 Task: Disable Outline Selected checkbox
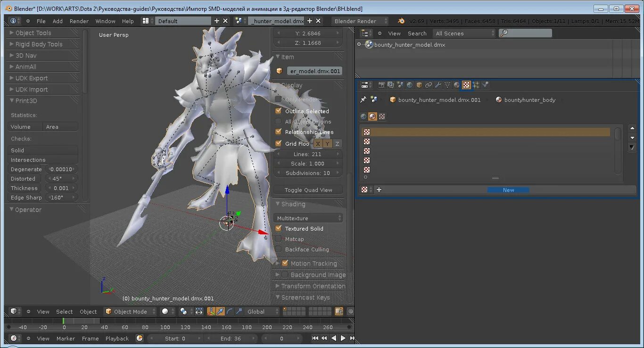pos(278,111)
